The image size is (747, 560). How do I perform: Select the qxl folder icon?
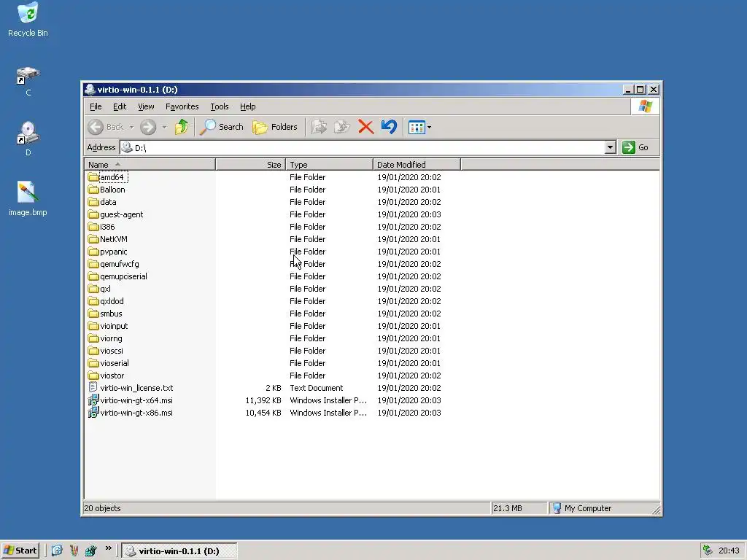[93, 289]
